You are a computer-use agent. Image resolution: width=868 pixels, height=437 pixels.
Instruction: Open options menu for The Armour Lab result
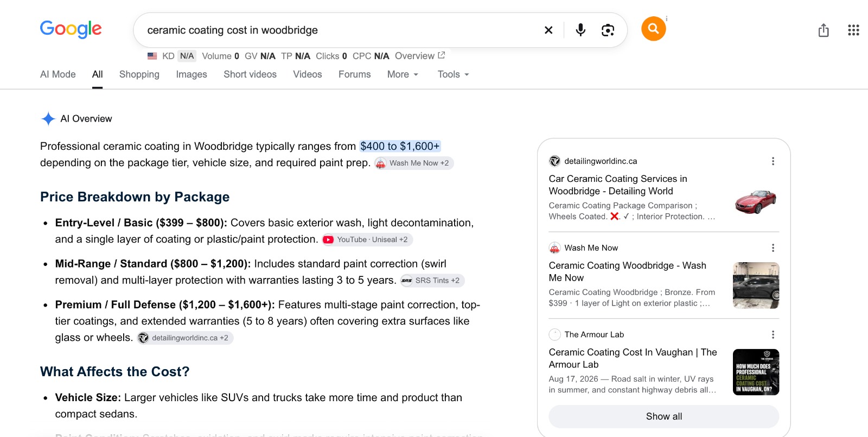coord(773,335)
